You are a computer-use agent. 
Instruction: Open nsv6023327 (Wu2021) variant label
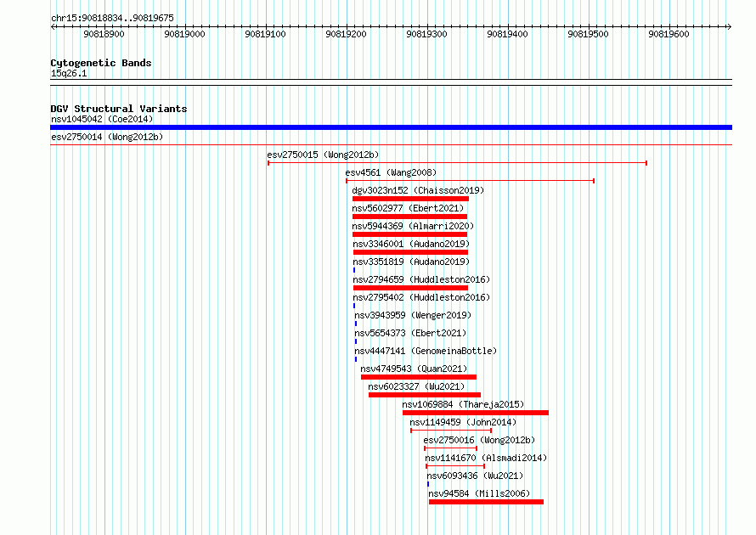click(416, 386)
